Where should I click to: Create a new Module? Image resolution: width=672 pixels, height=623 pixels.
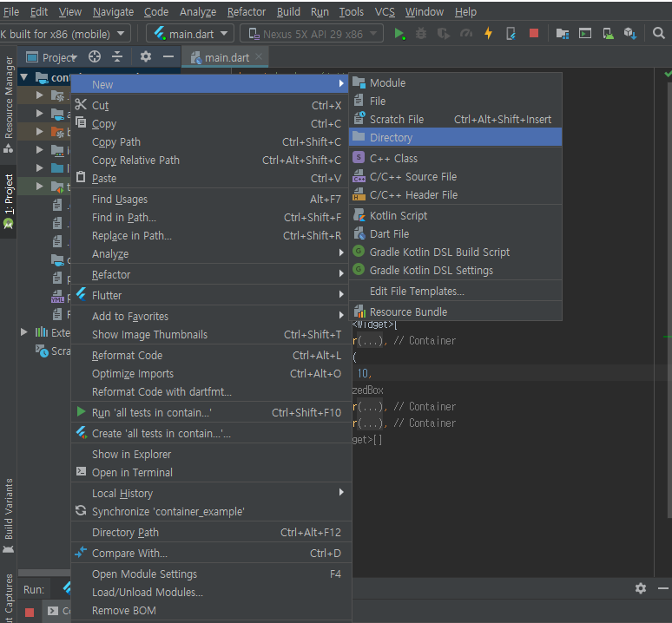pyautogui.click(x=455, y=82)
